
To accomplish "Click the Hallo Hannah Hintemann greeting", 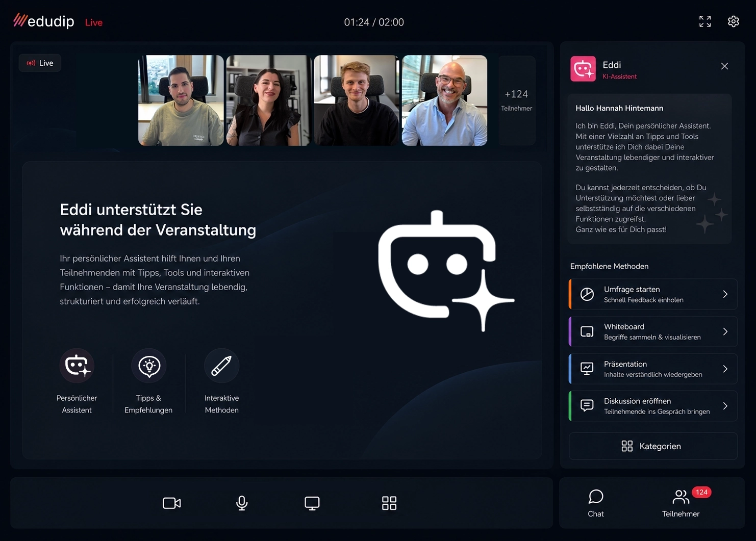I will pyautogui.click(x=619, y=108).
